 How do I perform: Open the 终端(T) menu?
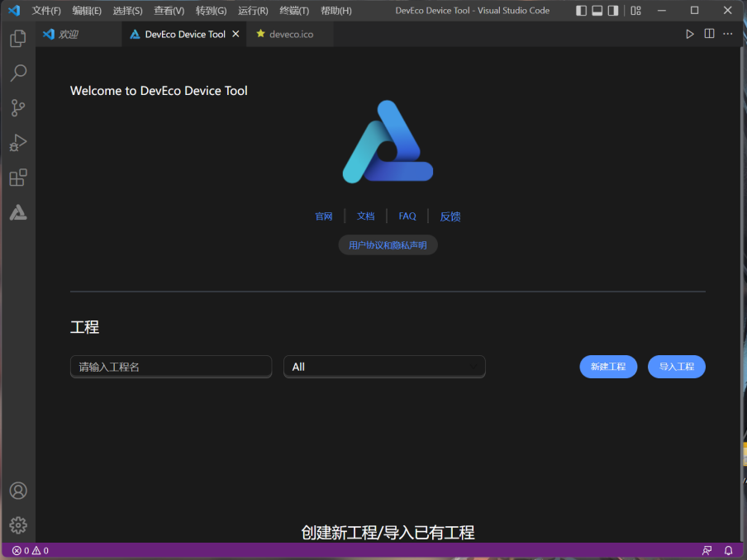tap(294, 11)
